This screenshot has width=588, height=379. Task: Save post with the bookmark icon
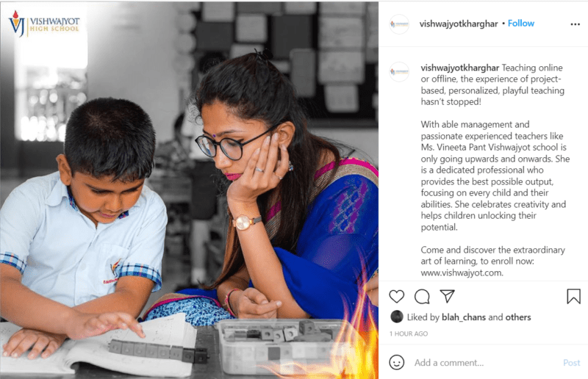(573, 296)
